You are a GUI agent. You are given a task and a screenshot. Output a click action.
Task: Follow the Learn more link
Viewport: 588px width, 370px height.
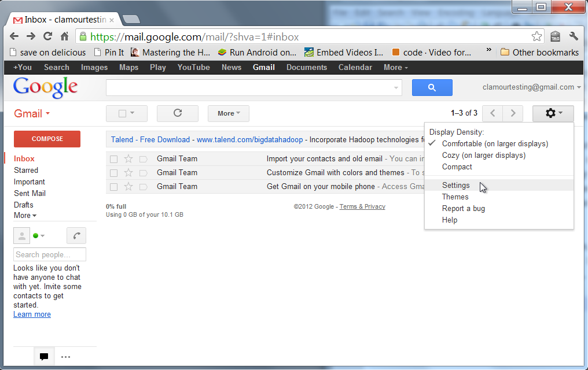coord(32,314)
